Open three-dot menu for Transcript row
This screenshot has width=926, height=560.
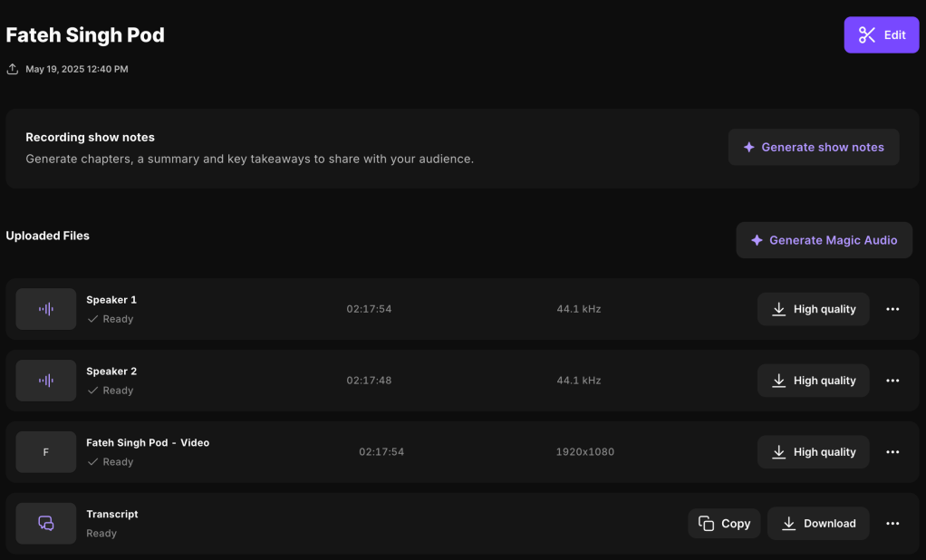[892, 524]
